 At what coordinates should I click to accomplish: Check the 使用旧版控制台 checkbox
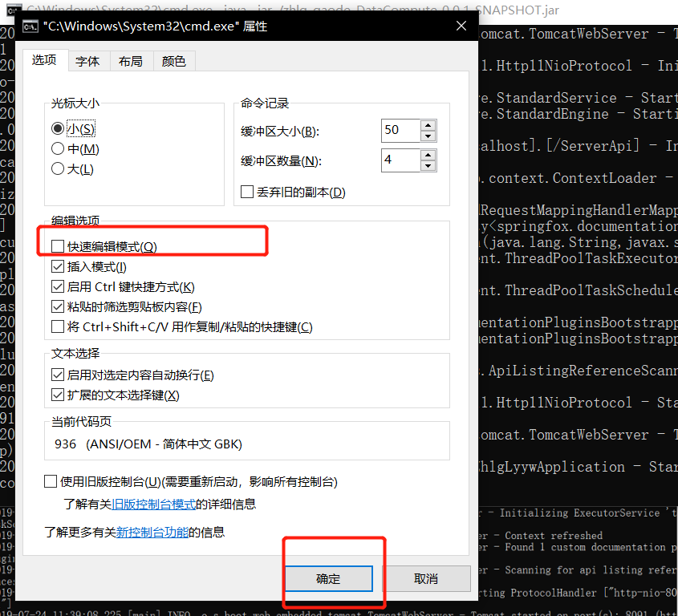51,481
